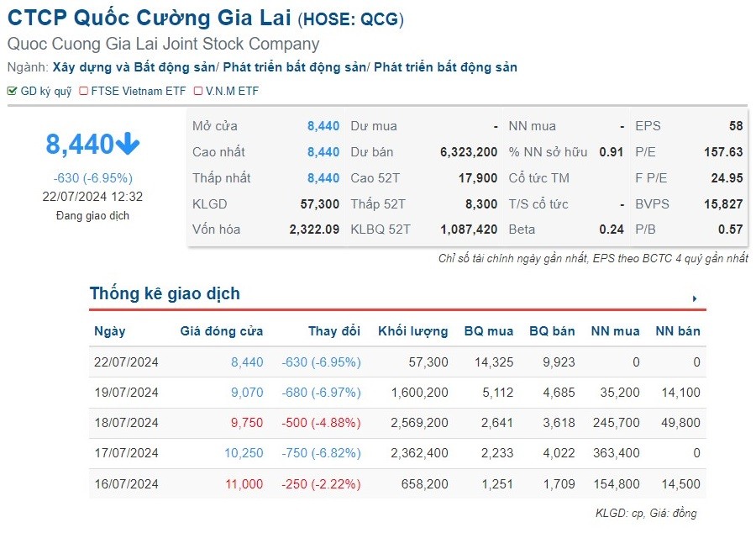Click the large 8,440 current price
The height and width of the screenshot is (533, 756).
[79, 145]
